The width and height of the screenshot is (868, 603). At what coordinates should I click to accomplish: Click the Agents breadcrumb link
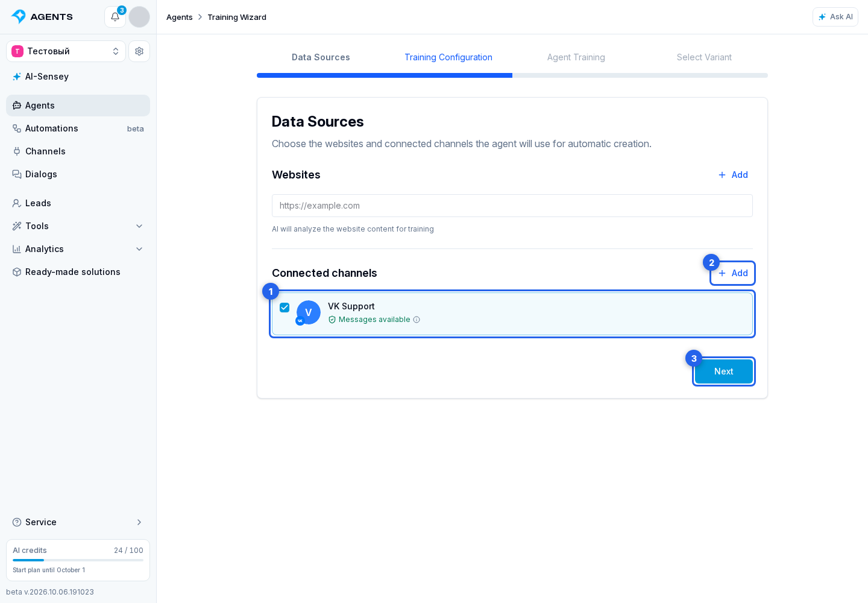point(180,17)
